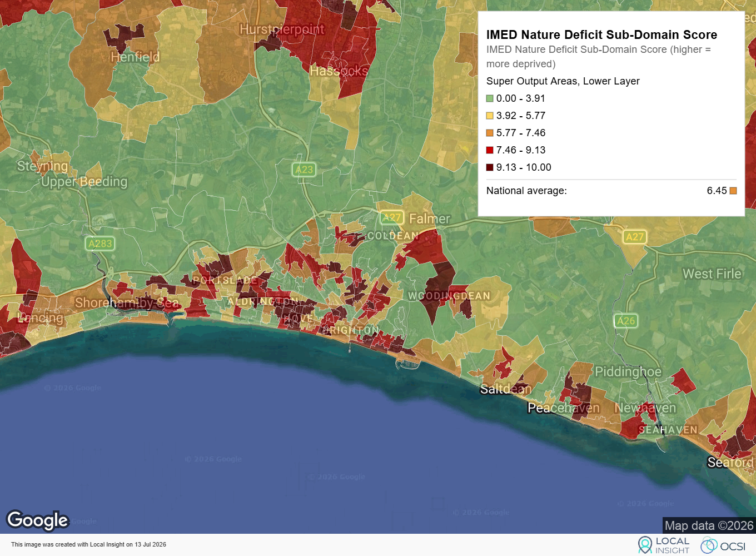This screenshot has height=556, width=756.
Task: Click the legend title IMED Nature Deficit Sub-Domain Score
Action: point(601,34)
